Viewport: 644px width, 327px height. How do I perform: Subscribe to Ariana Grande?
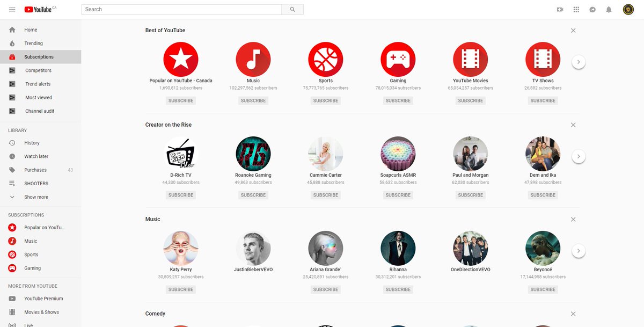(326, 289)
